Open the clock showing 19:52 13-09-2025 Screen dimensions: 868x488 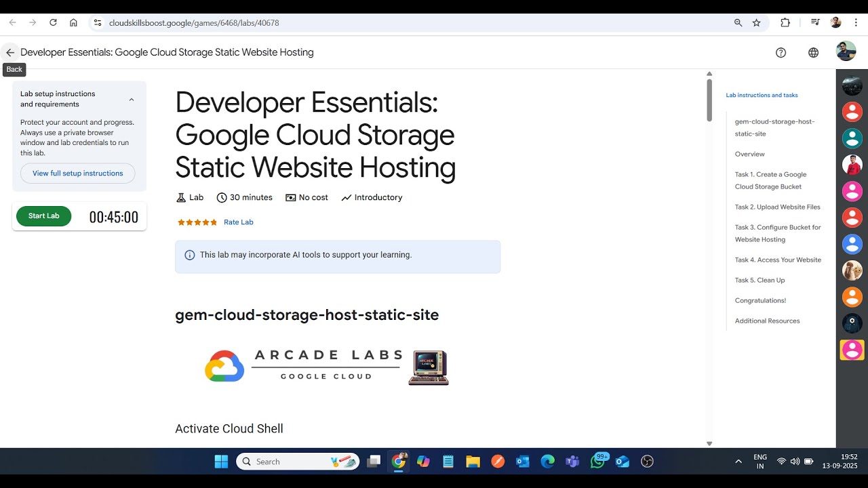(840, 462)
